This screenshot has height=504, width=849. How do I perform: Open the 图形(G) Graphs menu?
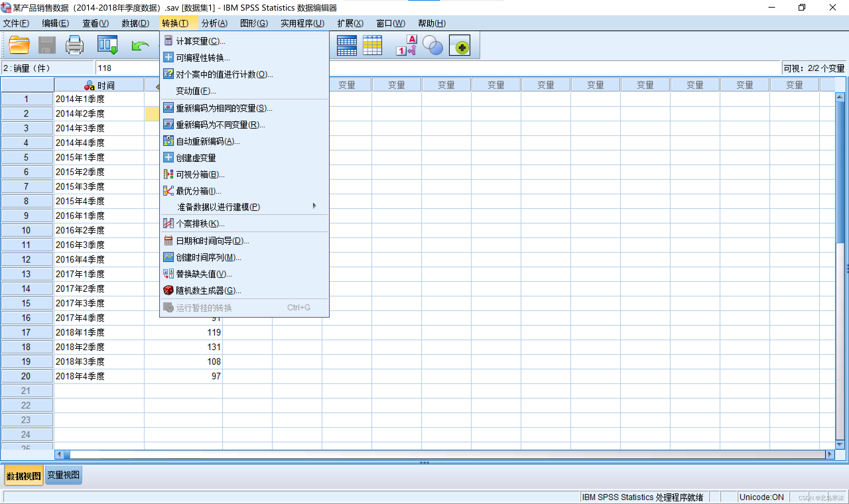click(x=254, y=23)
